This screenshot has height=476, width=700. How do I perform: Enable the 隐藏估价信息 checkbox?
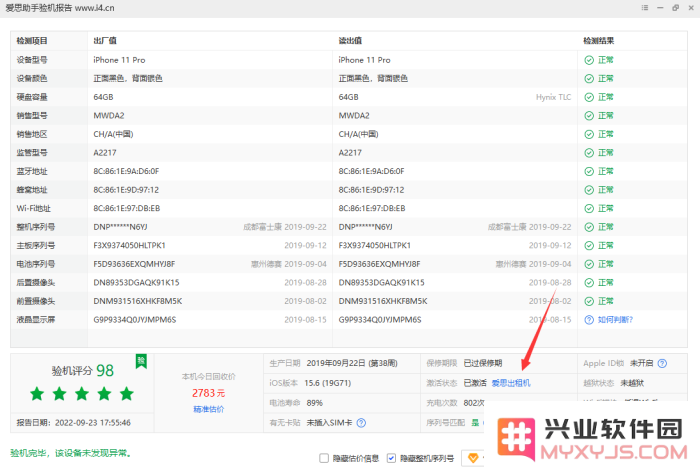coord(324,458)
